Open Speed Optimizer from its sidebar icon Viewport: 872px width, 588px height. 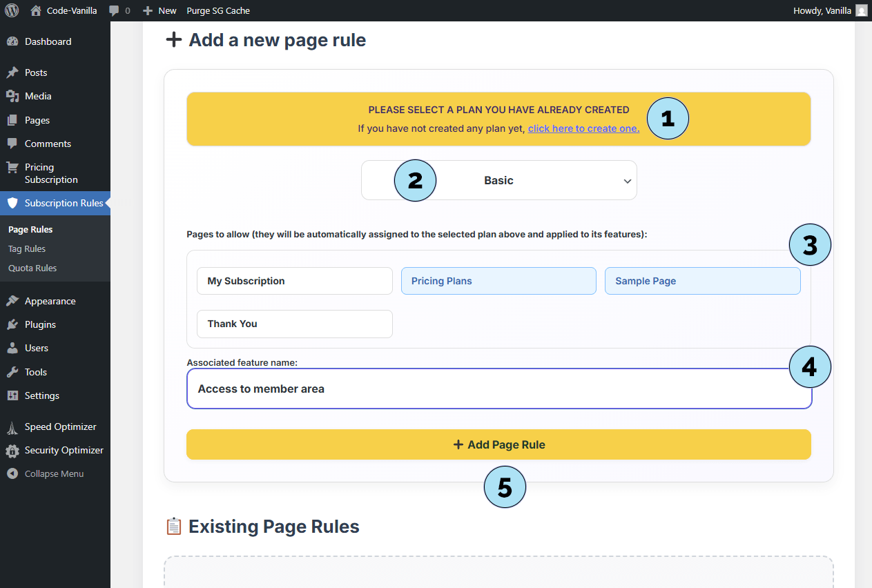click(12, 427)
